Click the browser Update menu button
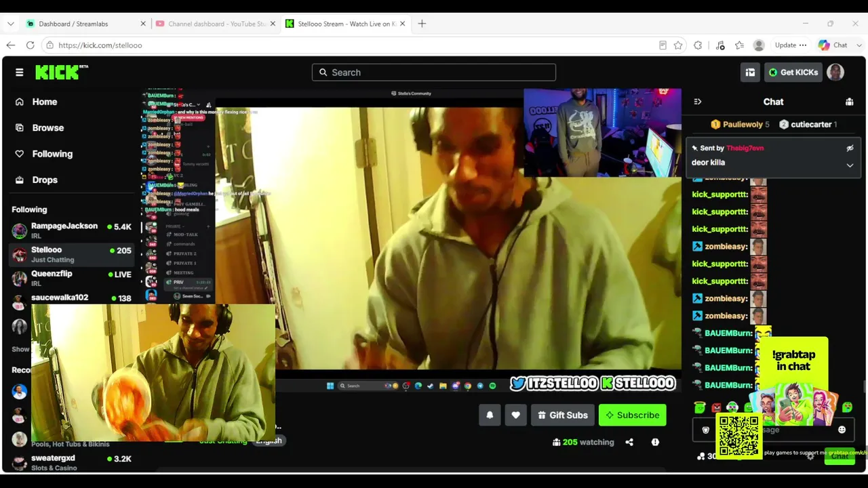 coord(790,45)
